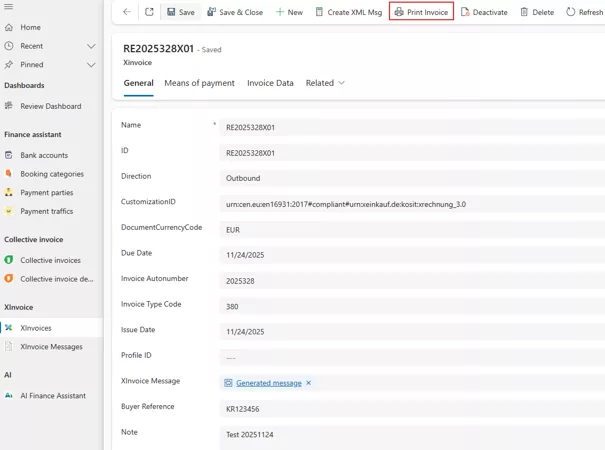Image resolution: width=605 pixels, height=450 pixels.
Task: Expand the Pinned chevron
Action: click(x=91, y=65)
